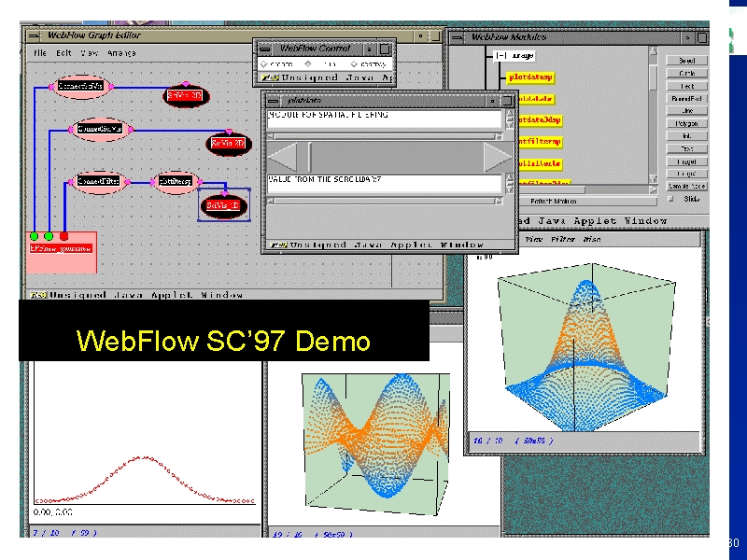
Task: Click the red Gaussian curve in the 2D plot
Action: pos(146,479)
